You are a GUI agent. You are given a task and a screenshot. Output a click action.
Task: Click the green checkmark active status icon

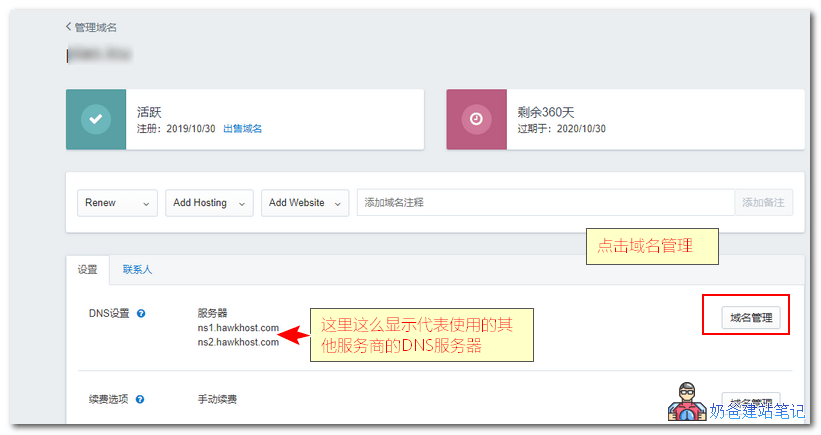tap(96, 119)
